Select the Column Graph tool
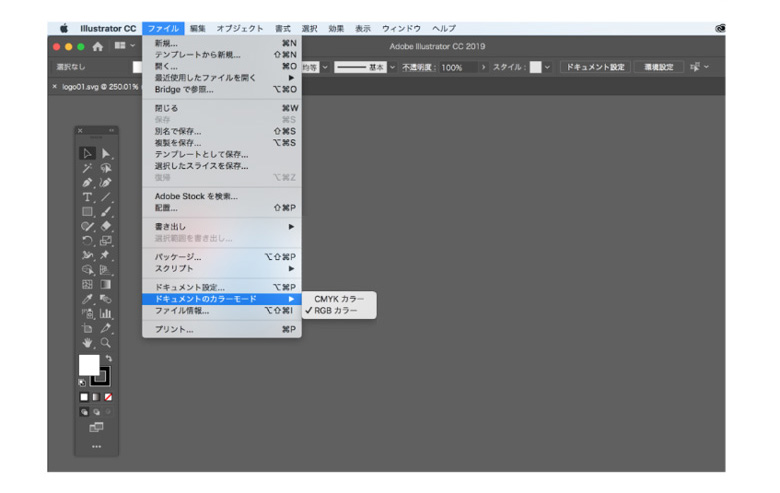 coord(105,313)
